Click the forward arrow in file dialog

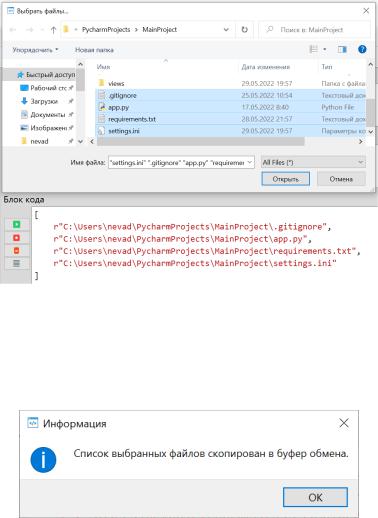coord(30,30)
